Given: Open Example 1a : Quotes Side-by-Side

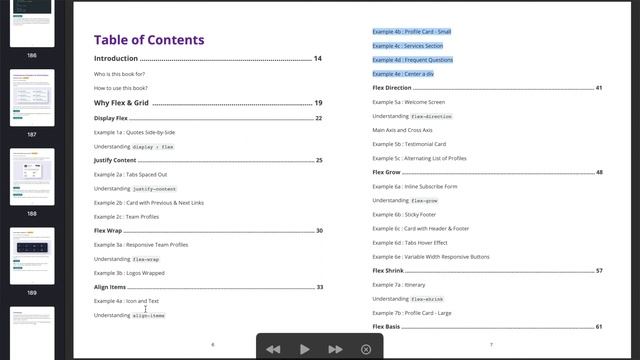Looking at the screenshot, I should pos(134,132).
